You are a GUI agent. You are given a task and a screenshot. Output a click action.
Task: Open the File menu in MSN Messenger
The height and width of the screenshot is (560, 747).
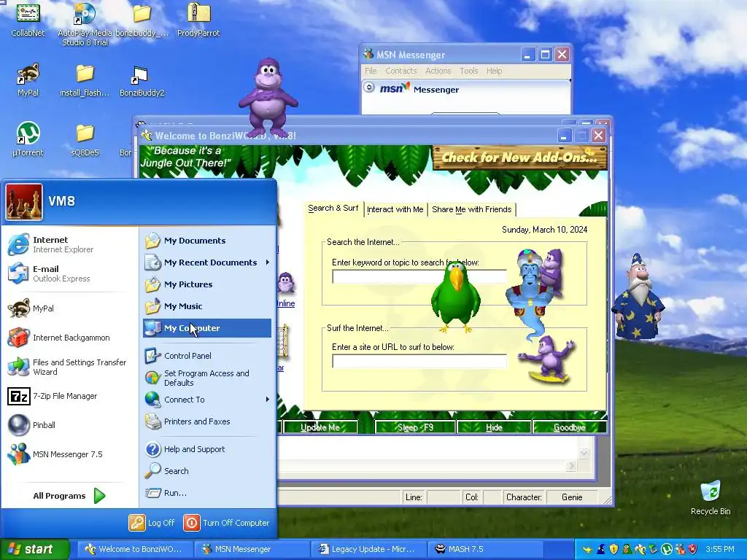(371, 71)
